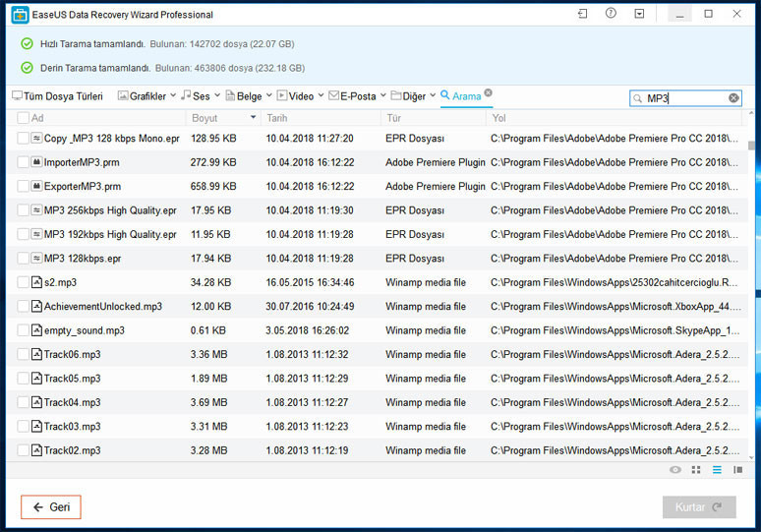761x532 pixels.
Task: Click file icon of ExporterMP3.prm
Action: 36,187
